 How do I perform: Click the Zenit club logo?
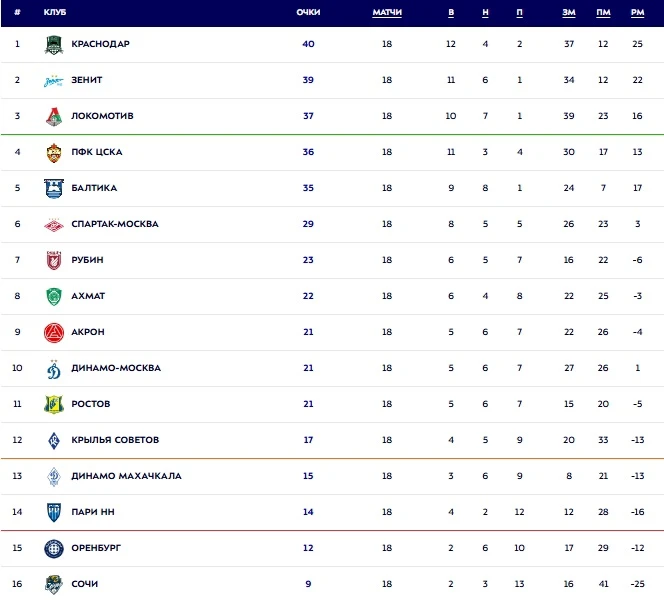(53, 80)
